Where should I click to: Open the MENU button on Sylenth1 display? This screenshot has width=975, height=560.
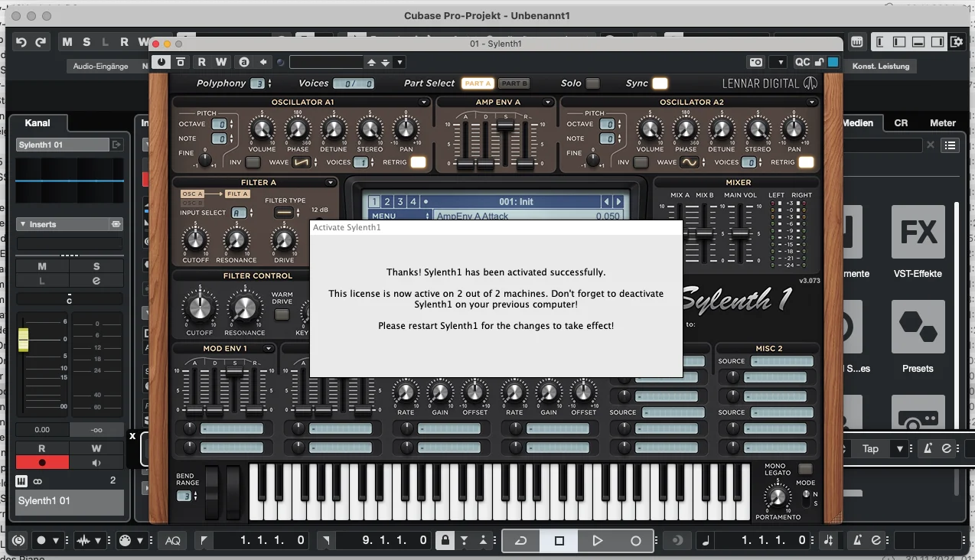pos(383,217)
